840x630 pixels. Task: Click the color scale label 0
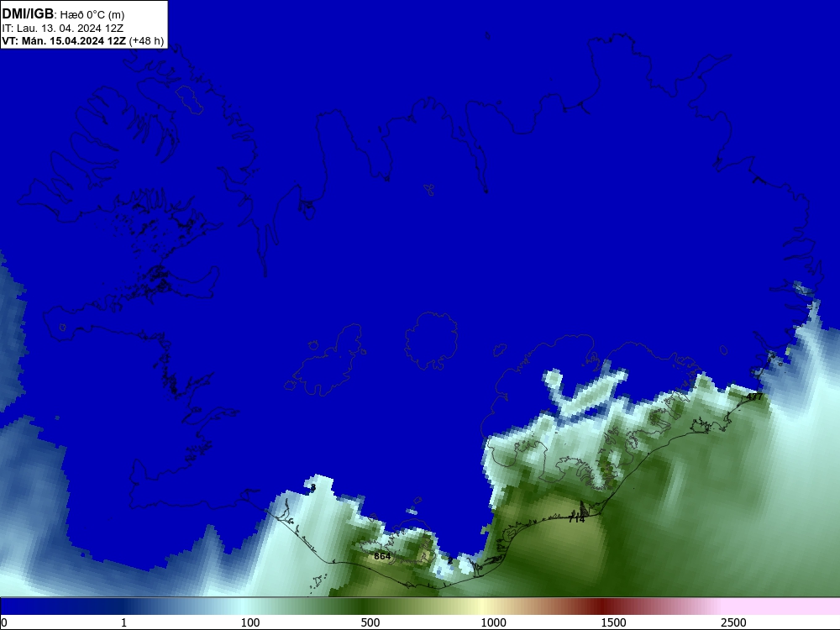tap(4, 622)
